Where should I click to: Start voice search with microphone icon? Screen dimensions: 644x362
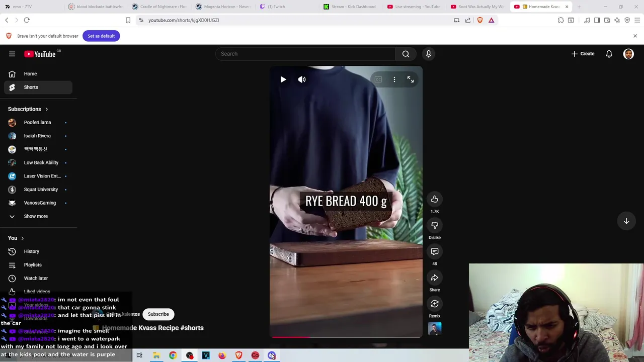[429, 54]
